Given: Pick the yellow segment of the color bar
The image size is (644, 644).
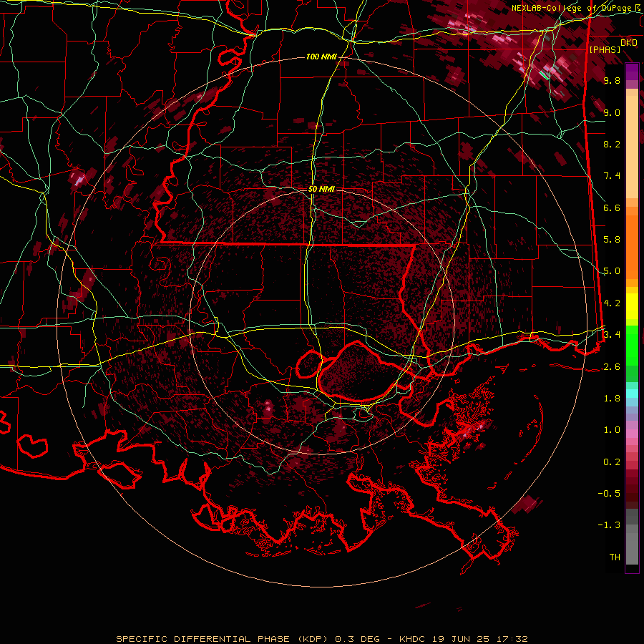Looking at the screenshot, I should (632, 306).
